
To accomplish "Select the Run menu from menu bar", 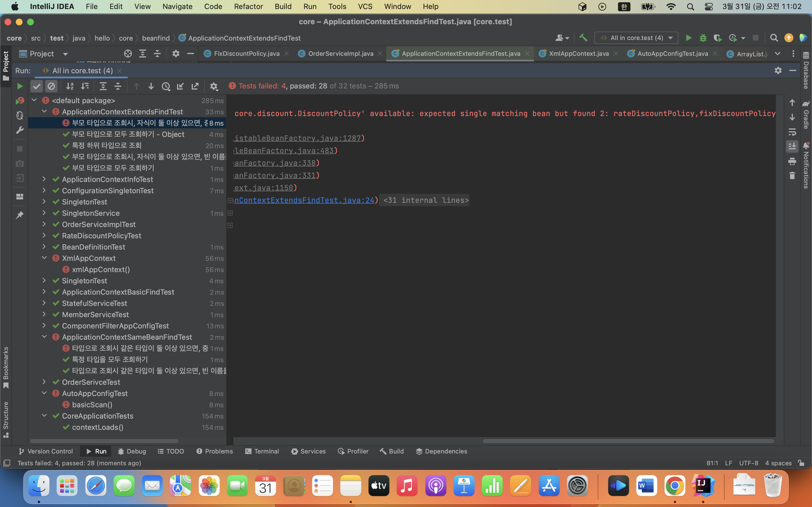I will (x=309, y=6).
